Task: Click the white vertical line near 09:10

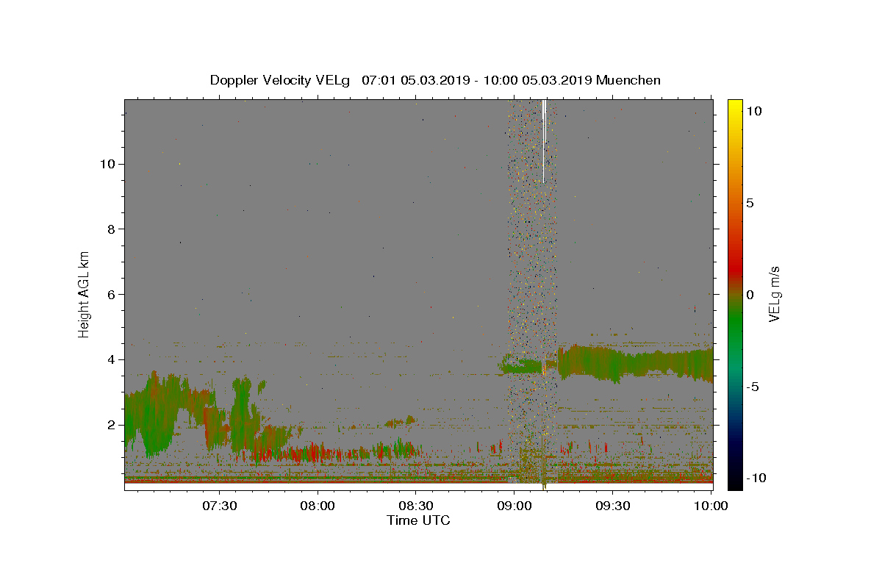Action: pos(544,141)
